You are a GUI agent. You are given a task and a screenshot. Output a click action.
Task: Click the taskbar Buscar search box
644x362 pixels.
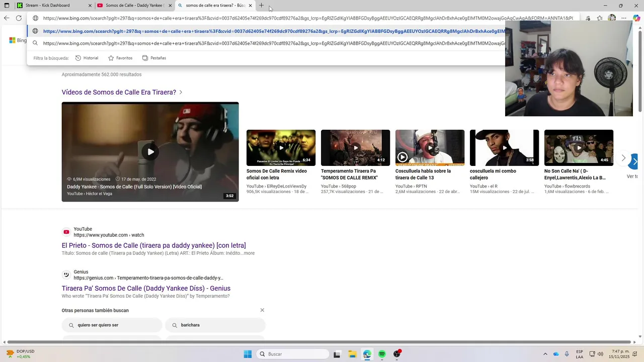293,354
